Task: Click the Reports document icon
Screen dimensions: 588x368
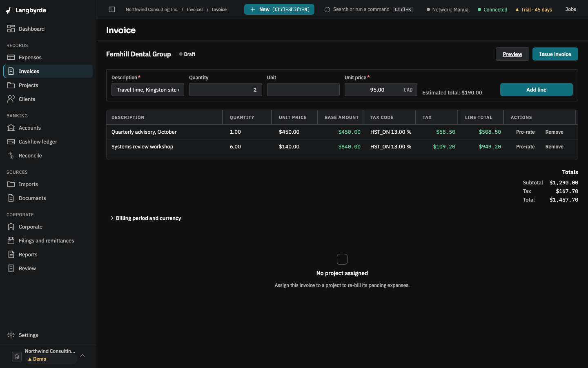Action: point(11,254)
